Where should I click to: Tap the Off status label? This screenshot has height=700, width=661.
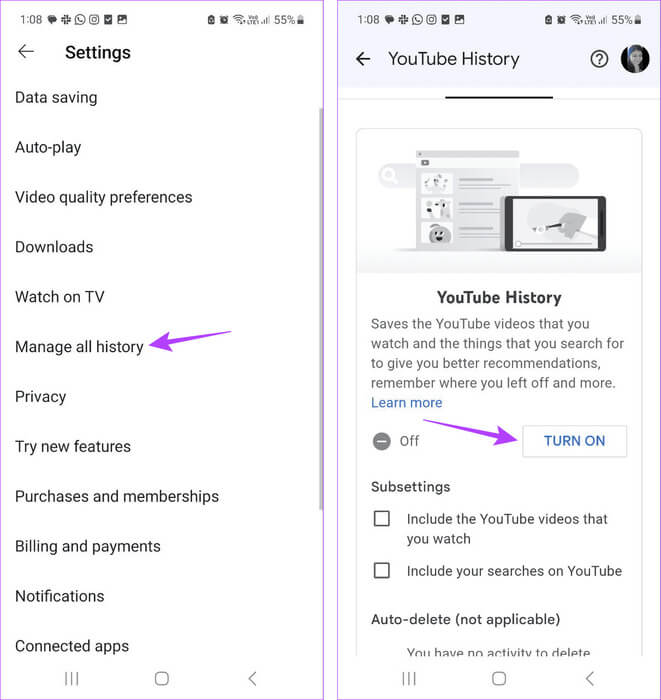[x=409, y=442]
